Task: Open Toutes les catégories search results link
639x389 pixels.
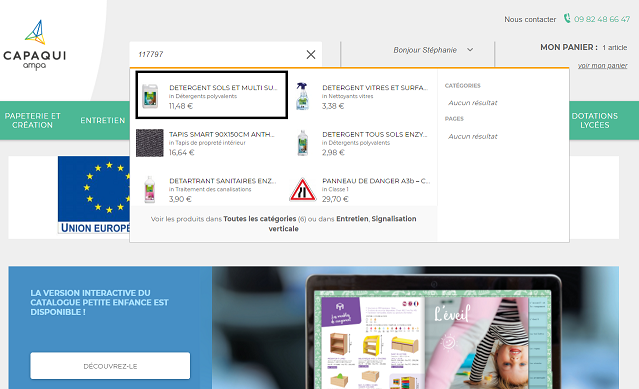Action: click(260, 219)
